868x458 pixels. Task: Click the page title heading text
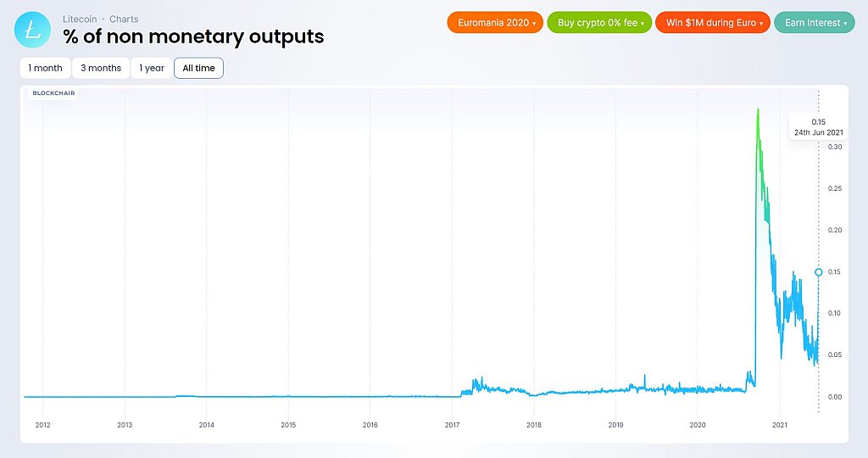(193, 36)
